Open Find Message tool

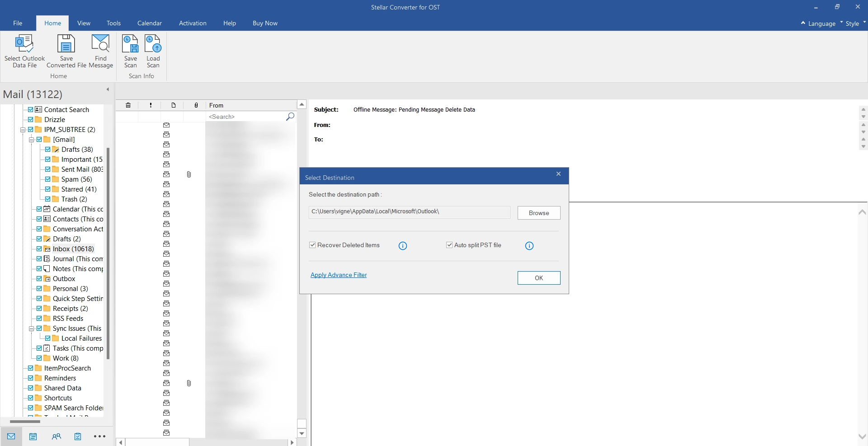[101, 51]
